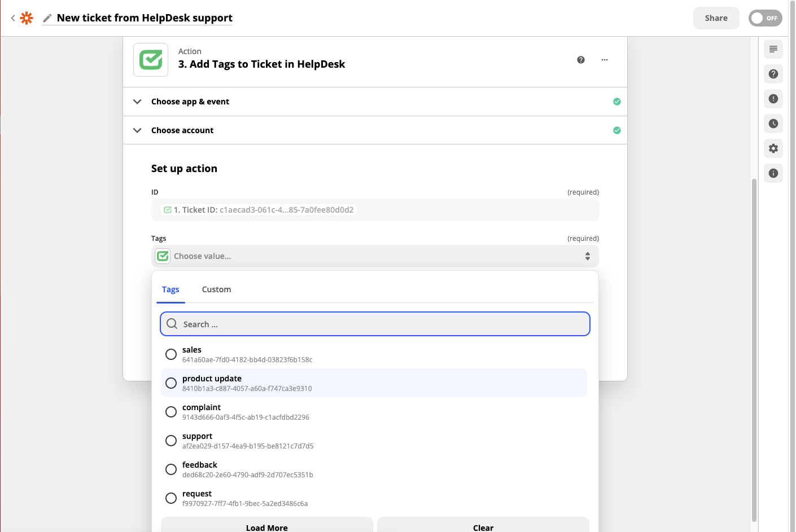Click the ID field with Ticket ID

coord(375,210)
